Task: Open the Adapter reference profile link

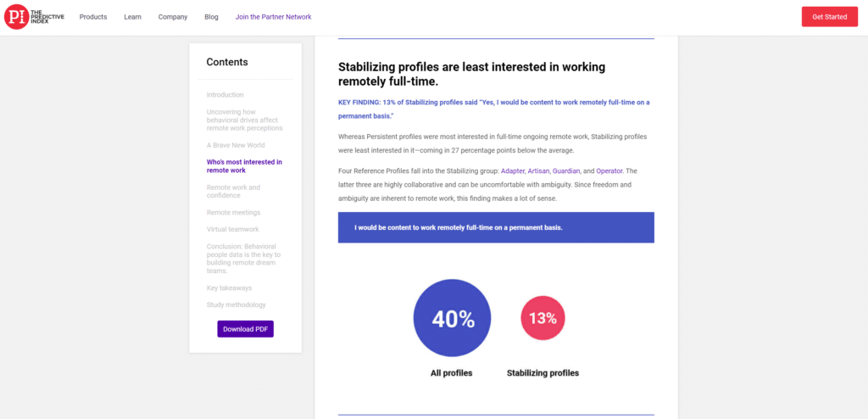Action: tap(512, 170)
